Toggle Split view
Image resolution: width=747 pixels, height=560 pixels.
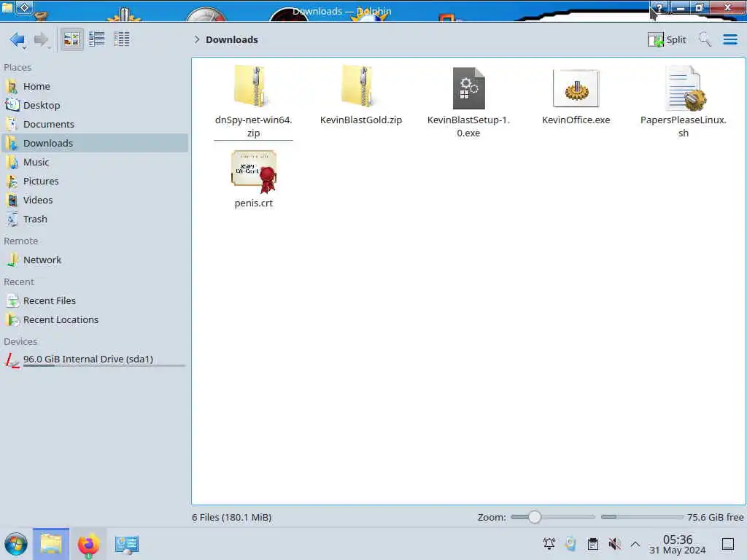tap(667, 39)
